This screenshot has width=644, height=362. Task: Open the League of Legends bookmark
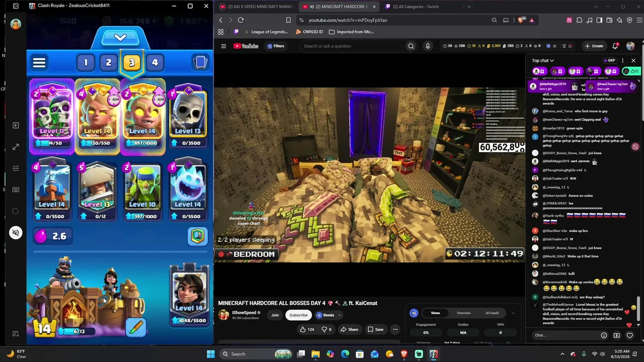[266, 32]
